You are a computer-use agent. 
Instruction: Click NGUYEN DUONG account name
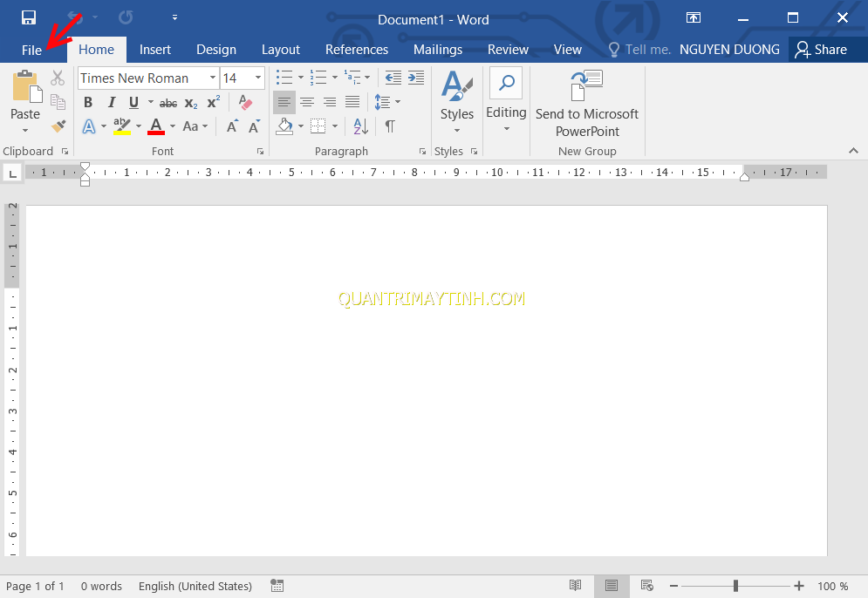coord(729,50)
